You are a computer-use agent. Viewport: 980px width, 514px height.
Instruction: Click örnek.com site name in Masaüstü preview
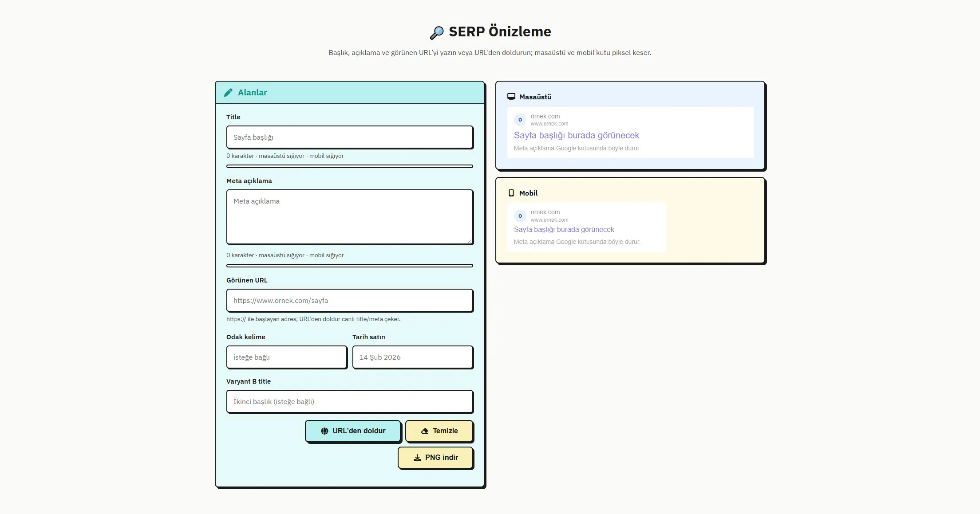click(x=545, y=116)
